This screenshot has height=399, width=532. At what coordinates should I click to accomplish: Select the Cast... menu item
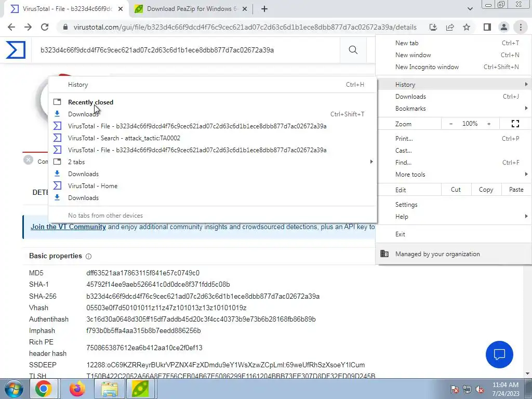click(x=454, y=151)
